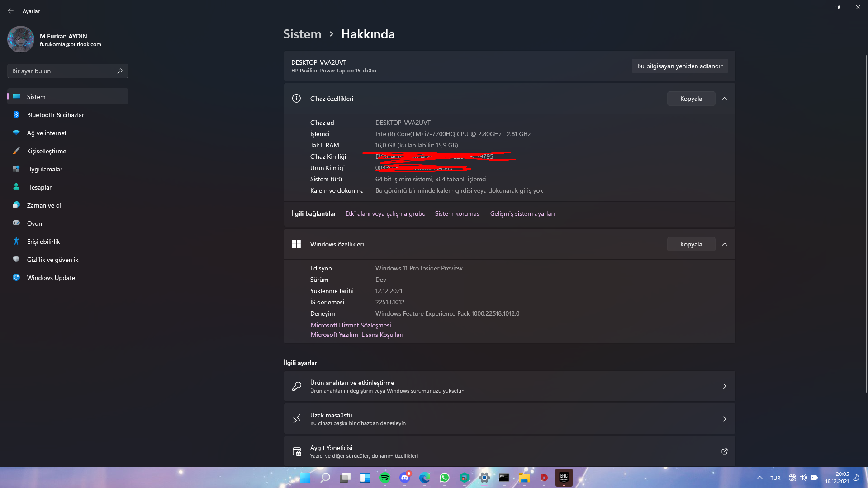Open Epic Games Launcher from the taskbar
This screenshot has width=868, height=488.
(x=564, y=478)
